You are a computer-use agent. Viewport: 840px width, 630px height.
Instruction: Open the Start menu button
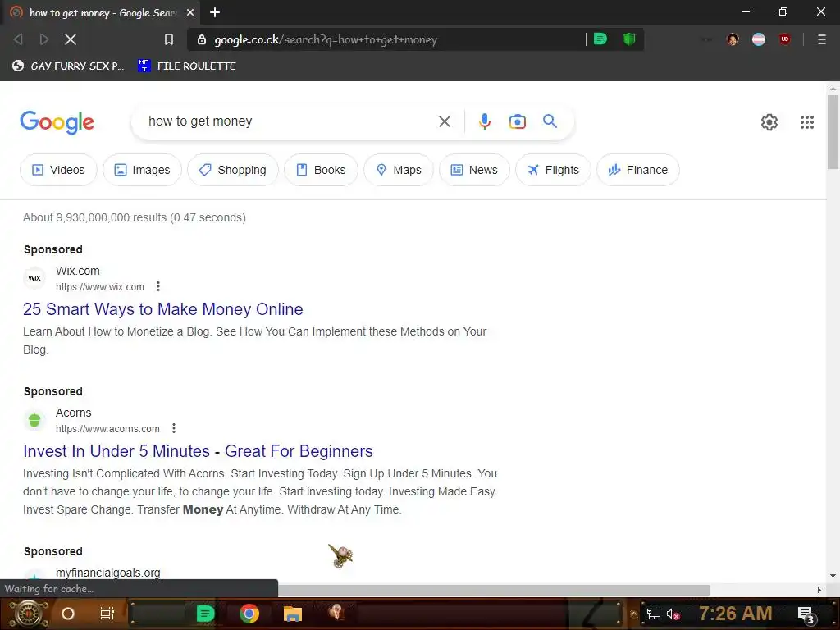(28, 614)
